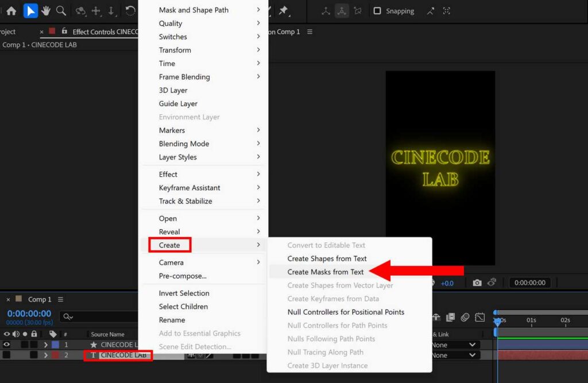Select the Orbit camera tool
588x383 pixels.
pyautogui.click(x=80, y=11)
